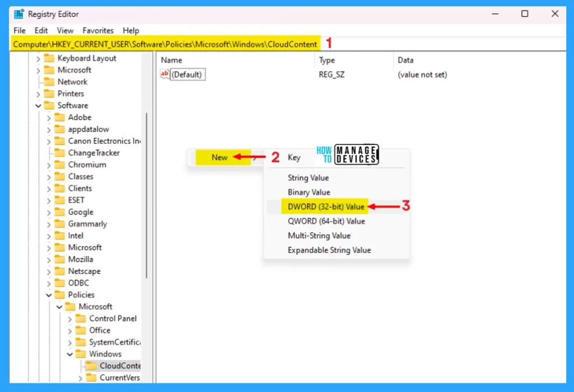Click the CloudContent folder icon
This screenshot has height=392, width=574.
(91, 366)
